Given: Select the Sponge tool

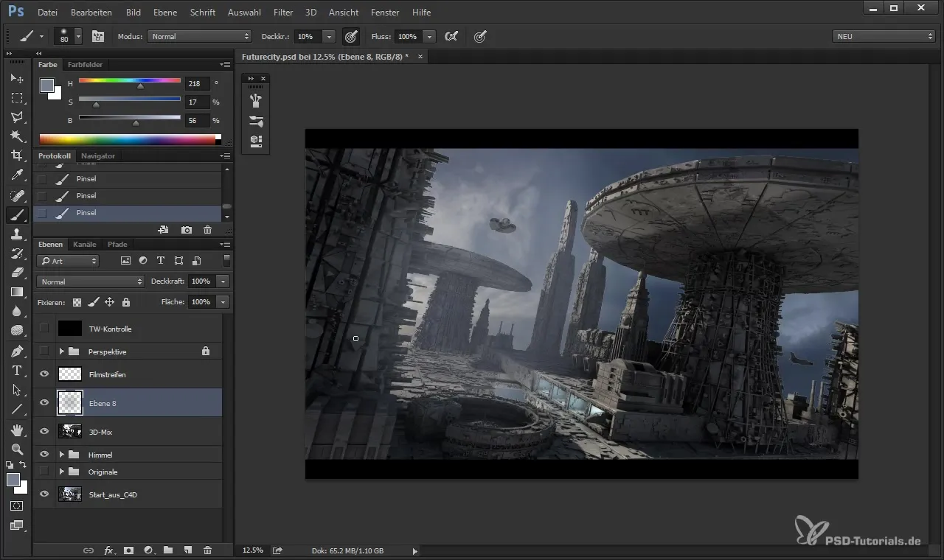Looking at the screenshot, I should point(16,331).
